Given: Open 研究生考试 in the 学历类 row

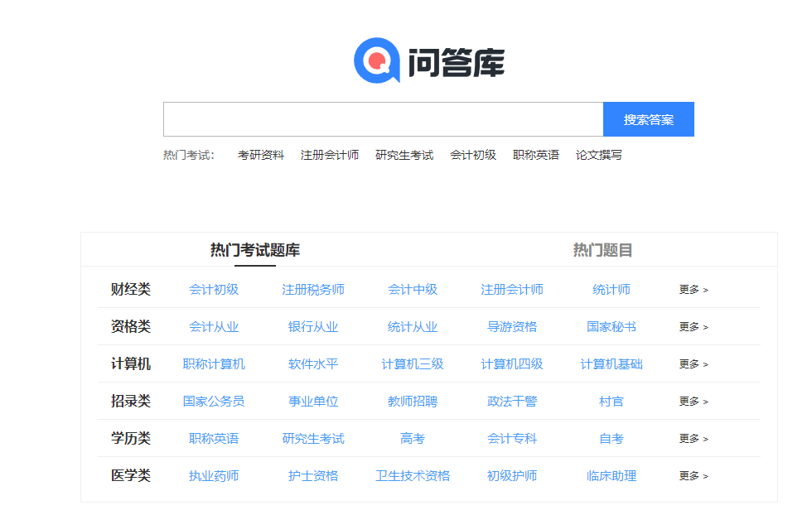Looking at the screenshot, I should tap(313, 438).
